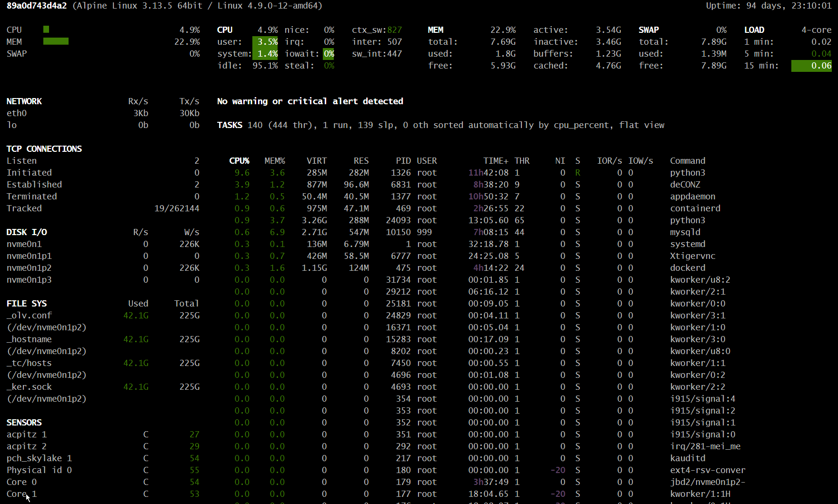Select the _ker.sock file system entry
Screen dimensions: 838x504
(x=103, y=387)
